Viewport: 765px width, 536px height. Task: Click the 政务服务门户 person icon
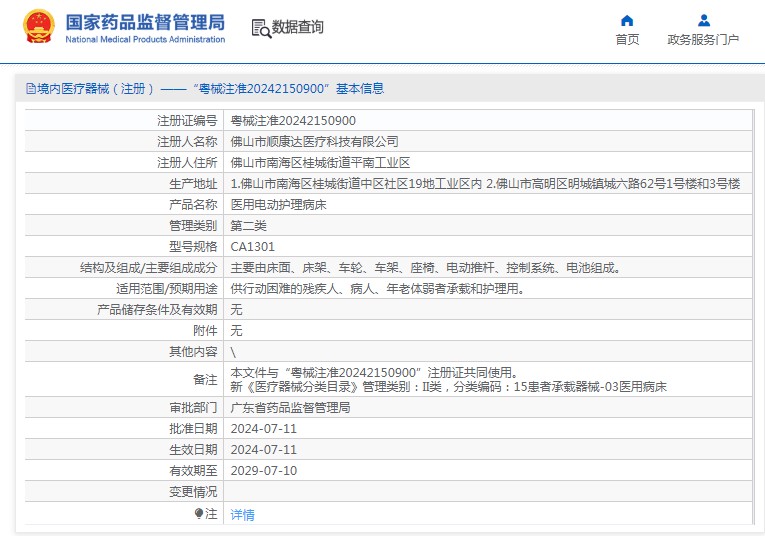(x=703, y=20)
